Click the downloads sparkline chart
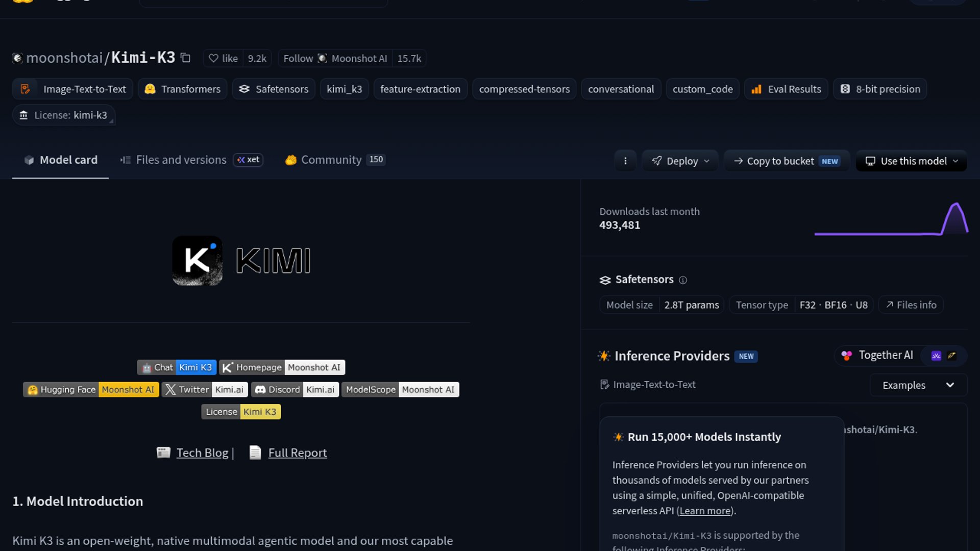Image resolution: width=980 pixels, height=551 pixels. (891, 219)
